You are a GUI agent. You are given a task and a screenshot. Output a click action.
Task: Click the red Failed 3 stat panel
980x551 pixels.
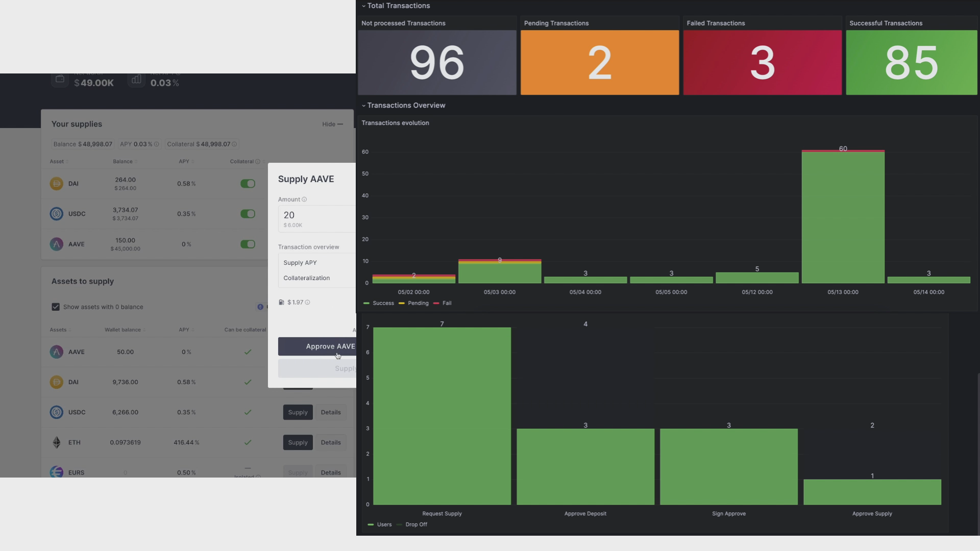pyautogui.click(x=763, y=63)
